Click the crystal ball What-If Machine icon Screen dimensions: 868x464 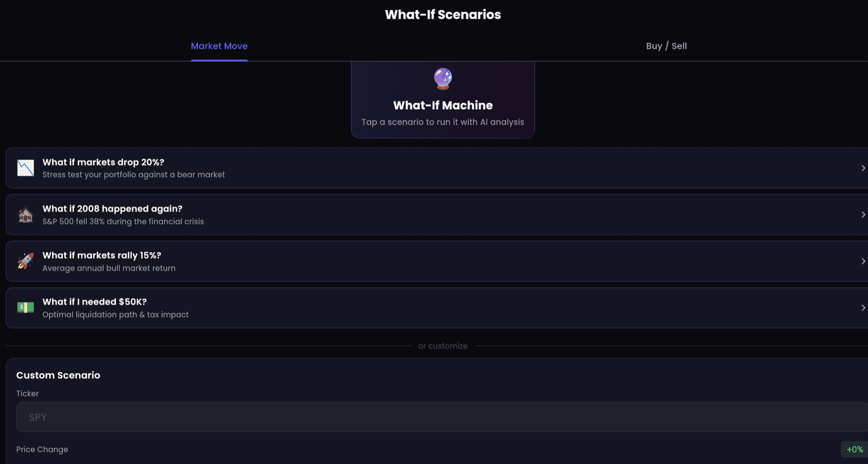tap(443, 79)
